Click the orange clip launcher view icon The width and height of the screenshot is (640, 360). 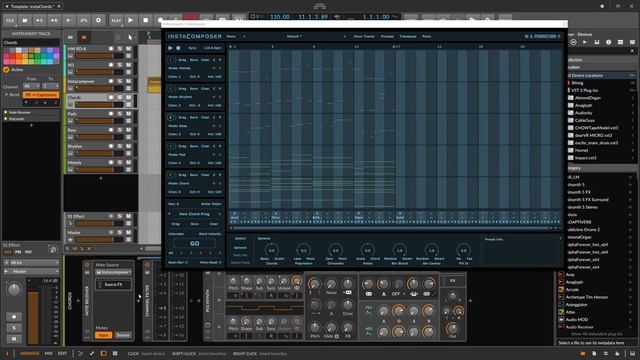tap(84, 37)
